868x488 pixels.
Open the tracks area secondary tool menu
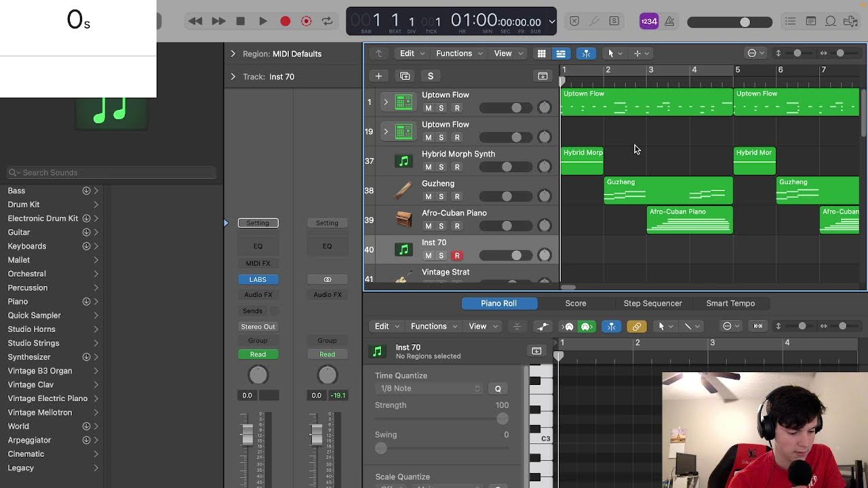[x=640, y=54]
